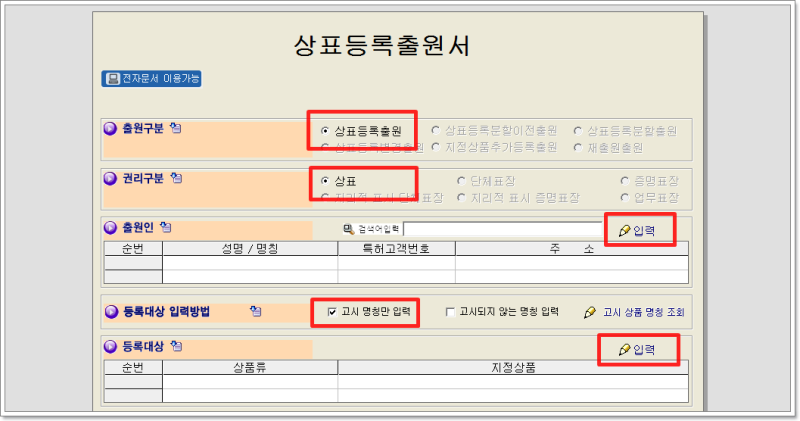
Task: Open the 고시 상품 명칭 조회 link
Action: 643,312
